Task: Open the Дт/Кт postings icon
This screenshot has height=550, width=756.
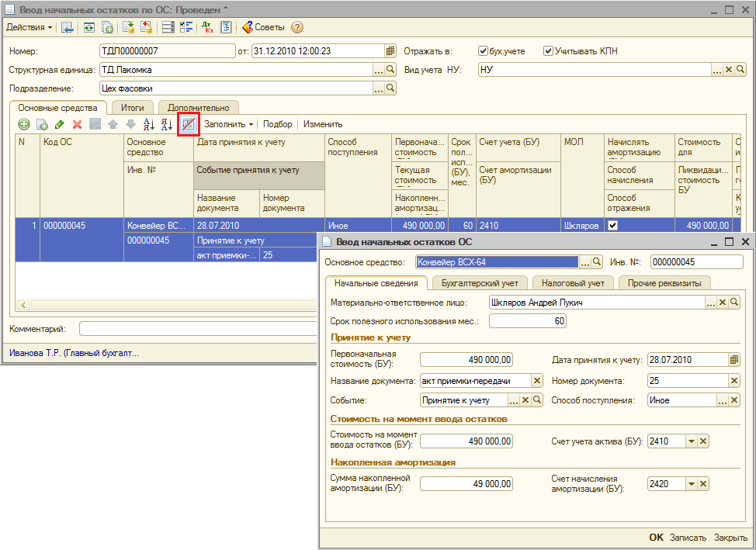Action: [207, 27]
